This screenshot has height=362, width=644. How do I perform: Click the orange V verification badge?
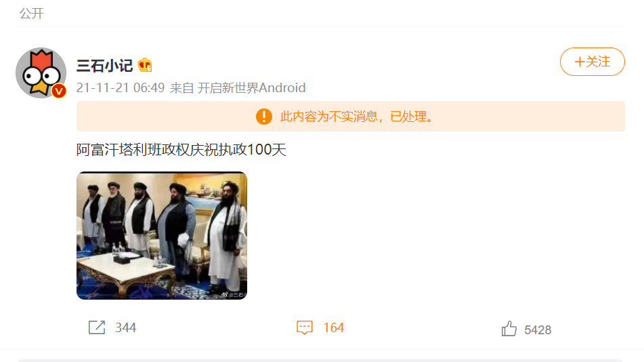(59, 91)
